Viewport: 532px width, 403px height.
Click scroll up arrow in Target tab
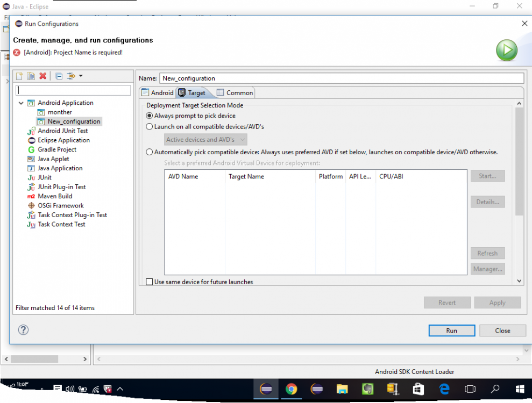click(519, 103)
